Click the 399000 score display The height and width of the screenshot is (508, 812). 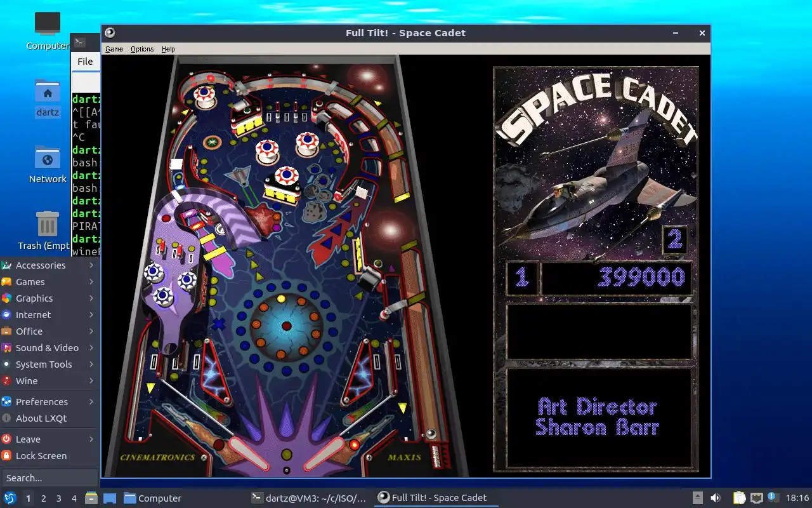tap(617, 277)
